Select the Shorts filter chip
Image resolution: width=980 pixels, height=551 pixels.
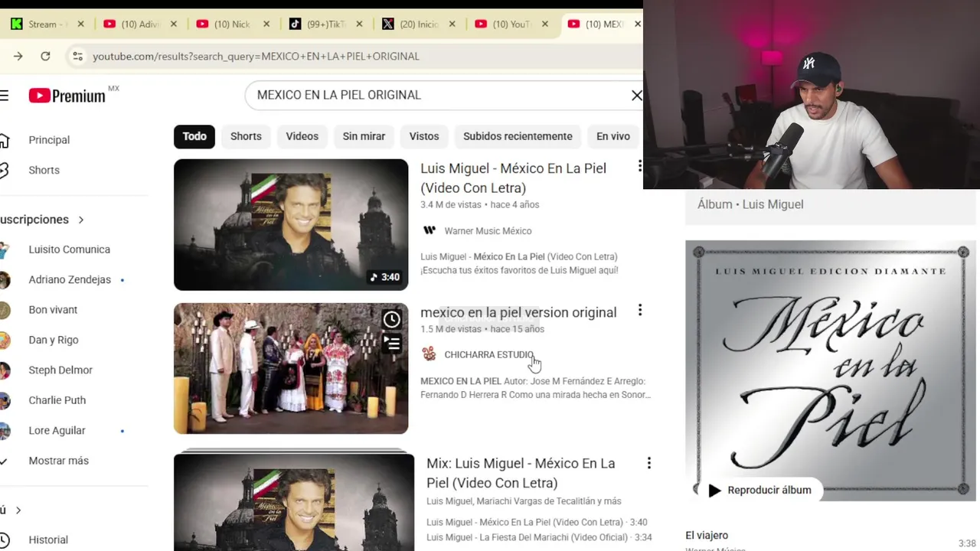(246, 136)
